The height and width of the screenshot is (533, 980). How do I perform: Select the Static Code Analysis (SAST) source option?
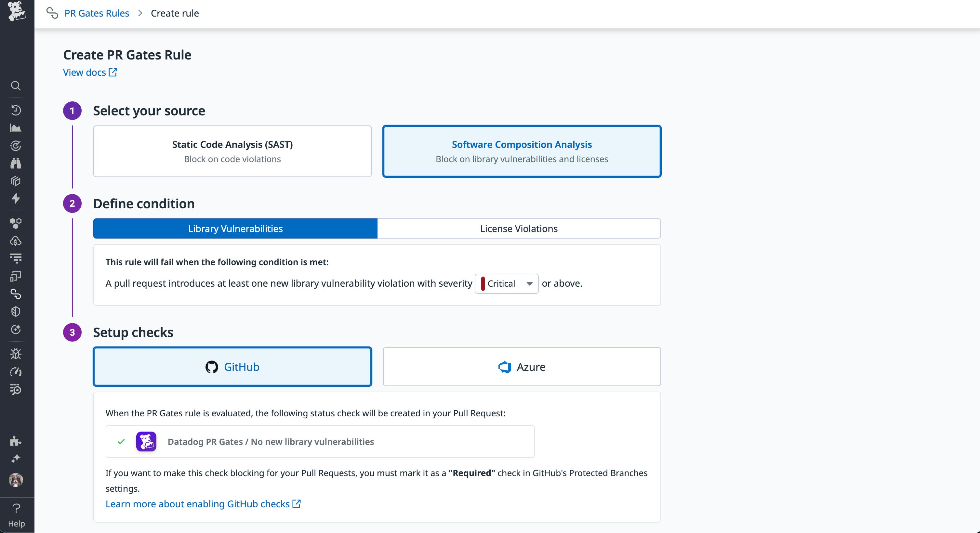tap(232, 151)
